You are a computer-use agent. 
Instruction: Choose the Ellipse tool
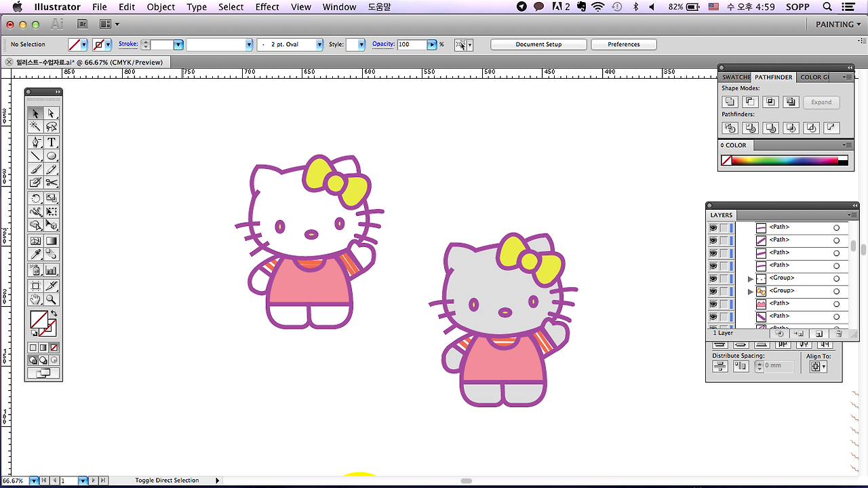coord(52,156)
